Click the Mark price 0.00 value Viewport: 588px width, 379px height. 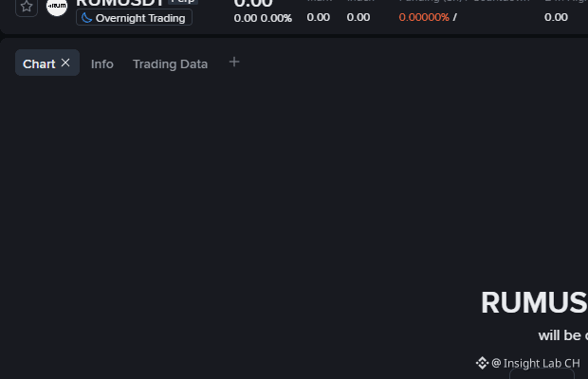[x=319, y=17]
